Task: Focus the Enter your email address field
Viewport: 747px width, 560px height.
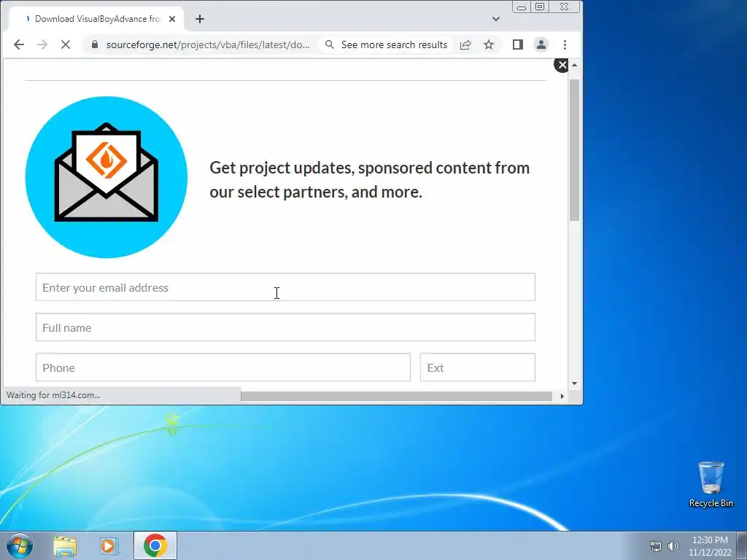Action: pyautogui.click(x=285, y=287)
